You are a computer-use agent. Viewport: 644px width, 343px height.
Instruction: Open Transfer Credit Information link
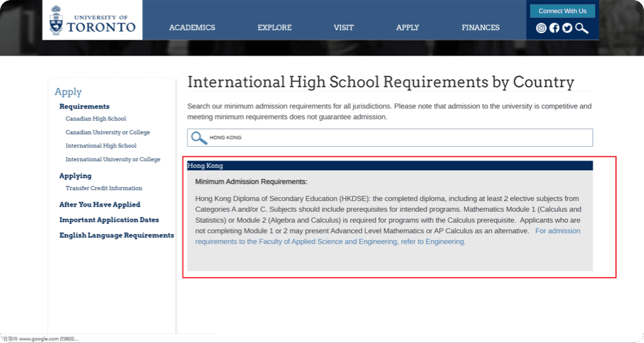(104, 188)
